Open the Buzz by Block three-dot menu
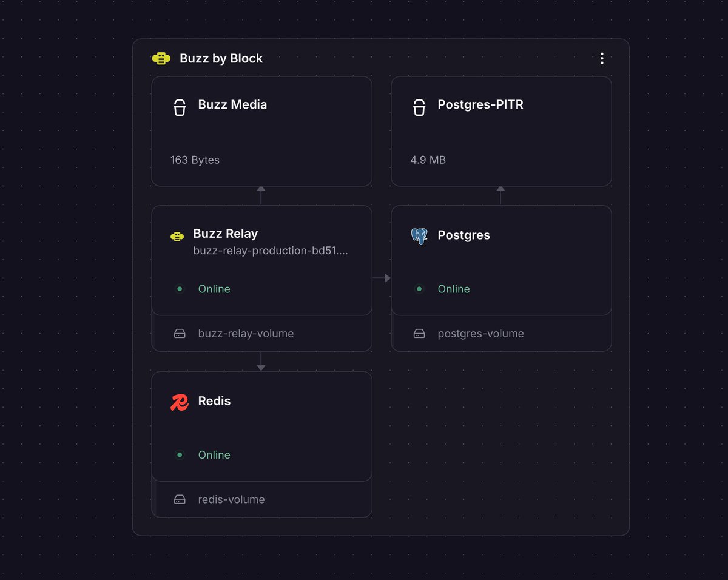Viewport: 728px width, 580px height. [602, 58]
